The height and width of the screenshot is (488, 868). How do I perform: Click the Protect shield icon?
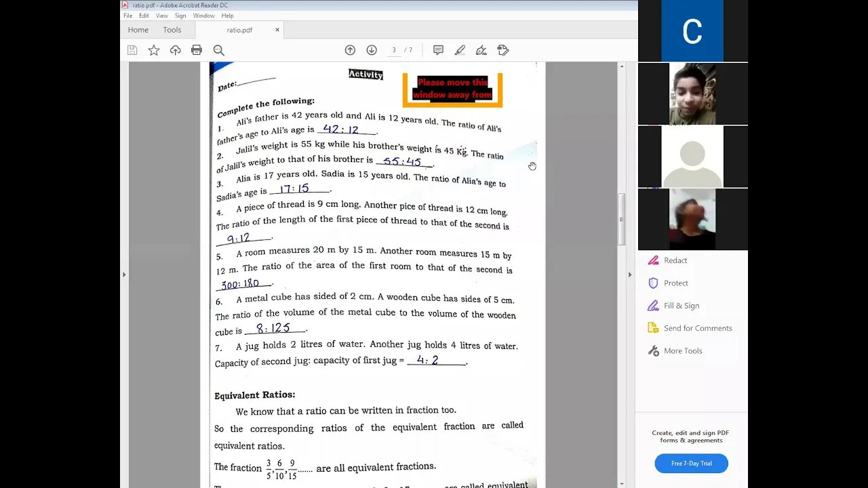pos(653,283)
